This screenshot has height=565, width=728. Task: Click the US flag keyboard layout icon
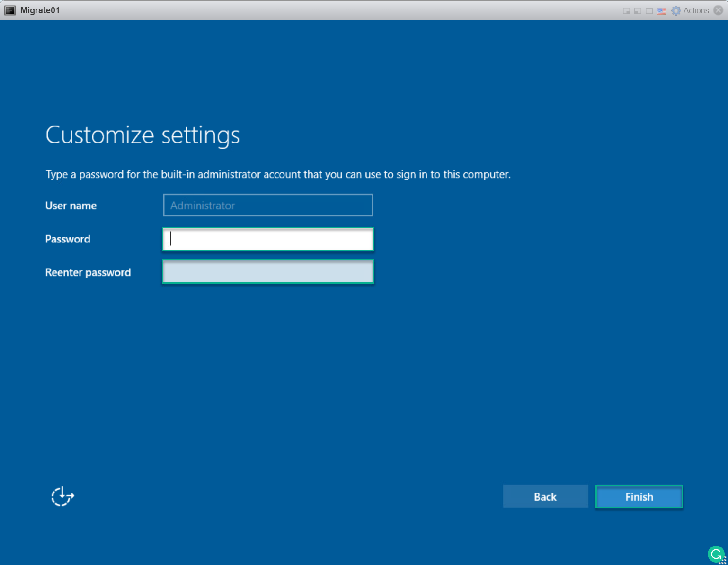point(661,11)
